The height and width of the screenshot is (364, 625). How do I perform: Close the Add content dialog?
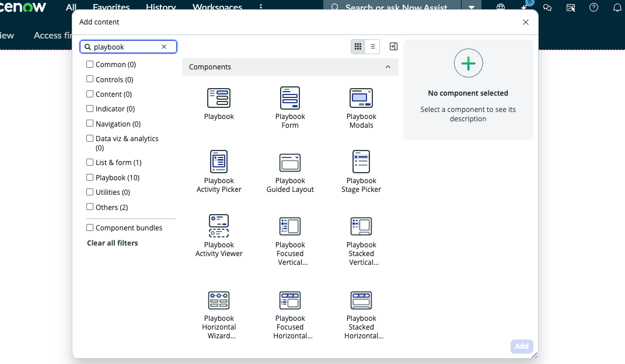(x=526, y=22)
